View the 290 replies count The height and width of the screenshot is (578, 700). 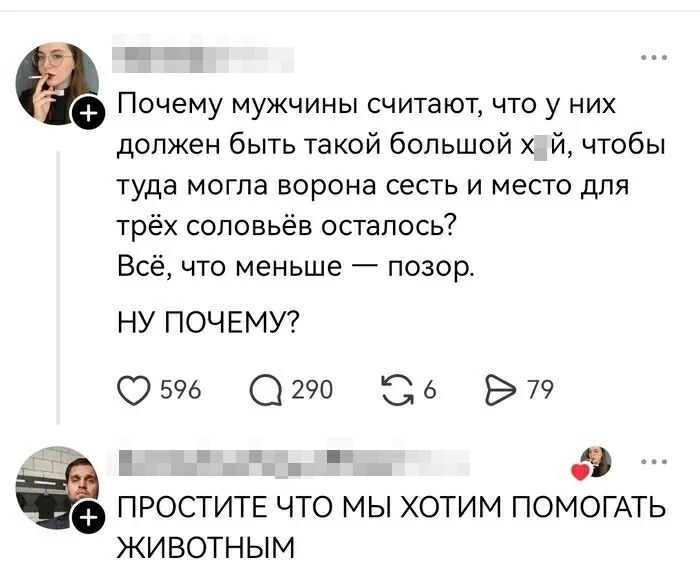(x=307, y=390)
